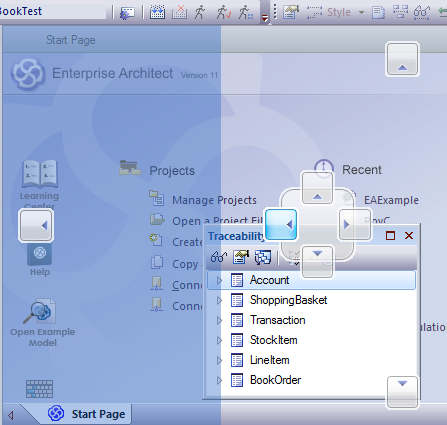Click the running man with blue squares icon
This screenshot has width=447, height=425.
tap(246, 12)
